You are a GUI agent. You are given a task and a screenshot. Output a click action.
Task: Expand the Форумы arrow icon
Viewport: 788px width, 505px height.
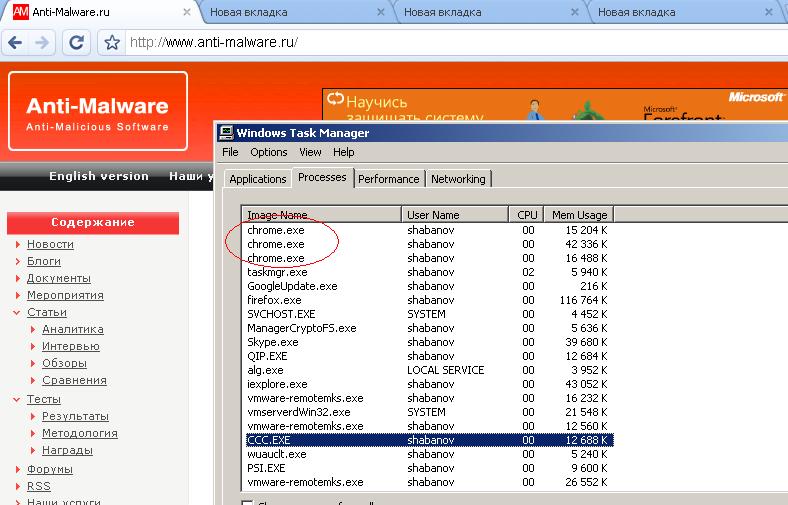18,469
